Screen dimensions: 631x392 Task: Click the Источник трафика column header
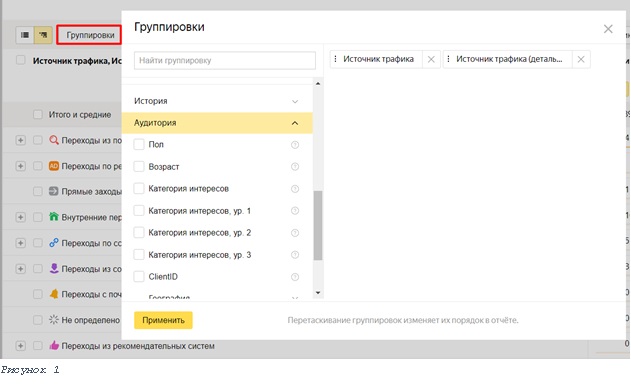click(x=77, y=61)
